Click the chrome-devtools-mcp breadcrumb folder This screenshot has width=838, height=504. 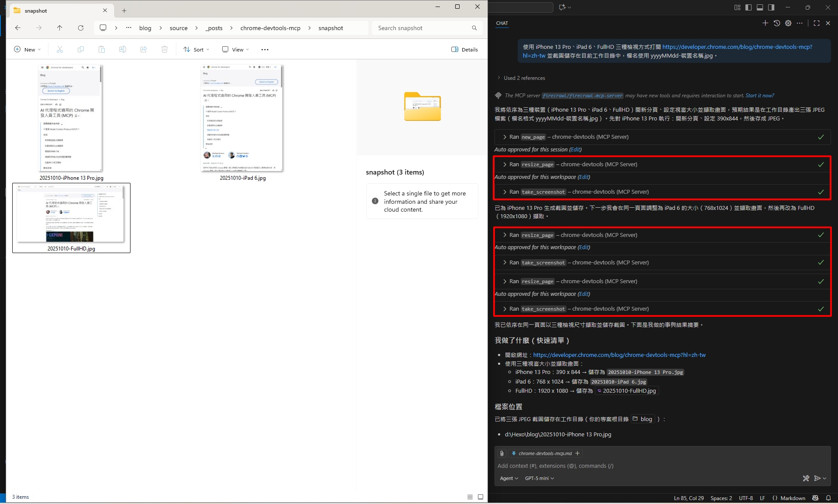270,28
